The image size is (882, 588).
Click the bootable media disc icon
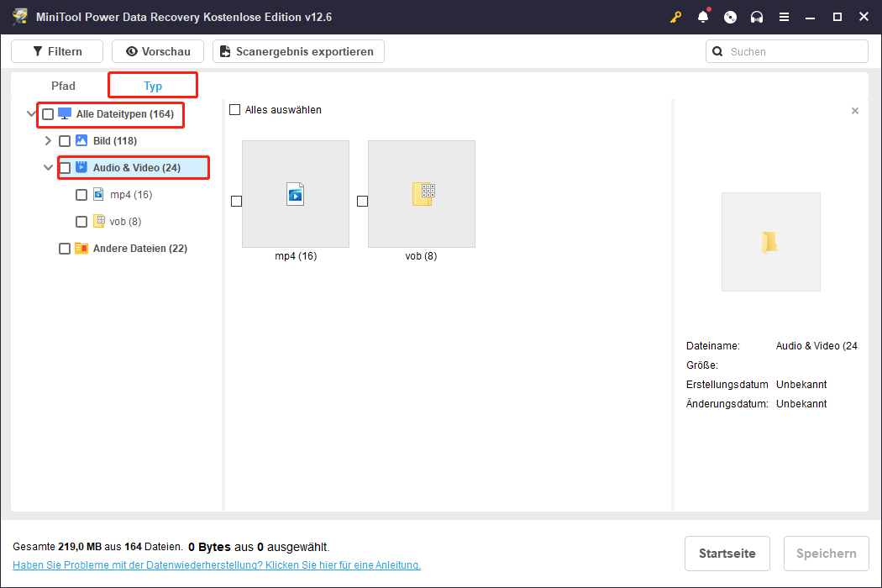point(730,17)
